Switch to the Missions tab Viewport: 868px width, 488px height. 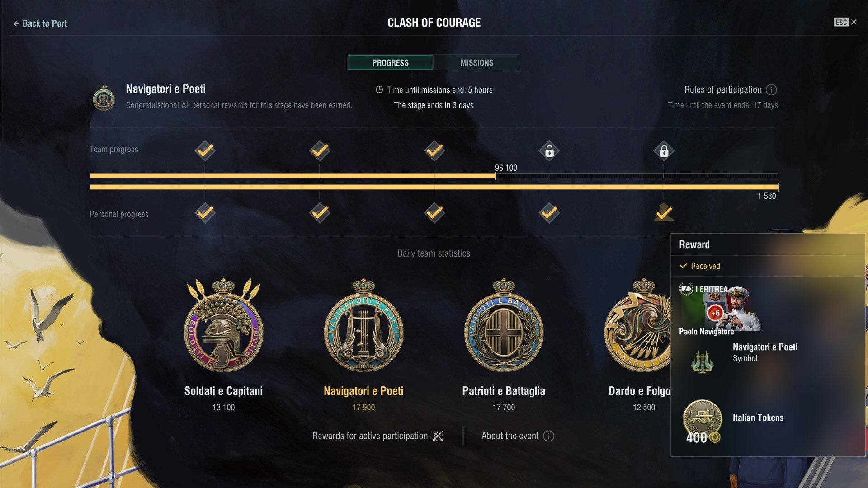pyautogui.click(x=477, y=62)
